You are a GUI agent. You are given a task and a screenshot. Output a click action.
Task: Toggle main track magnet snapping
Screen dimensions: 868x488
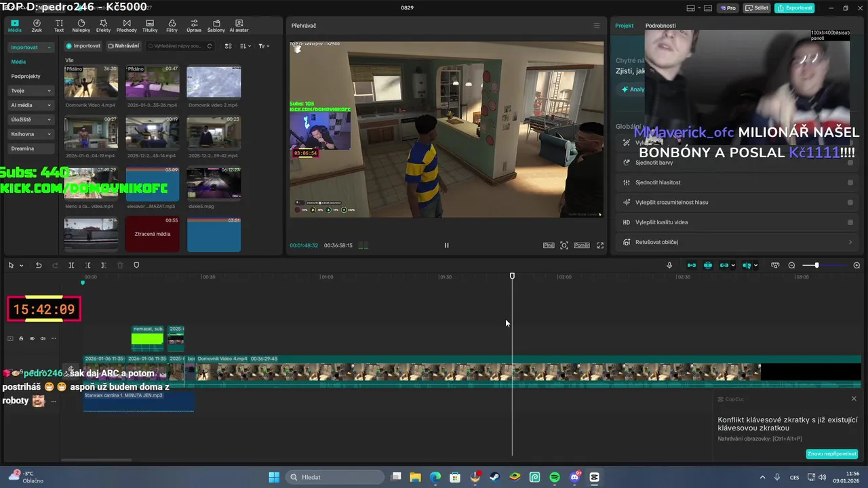click(x=692, y=265)
